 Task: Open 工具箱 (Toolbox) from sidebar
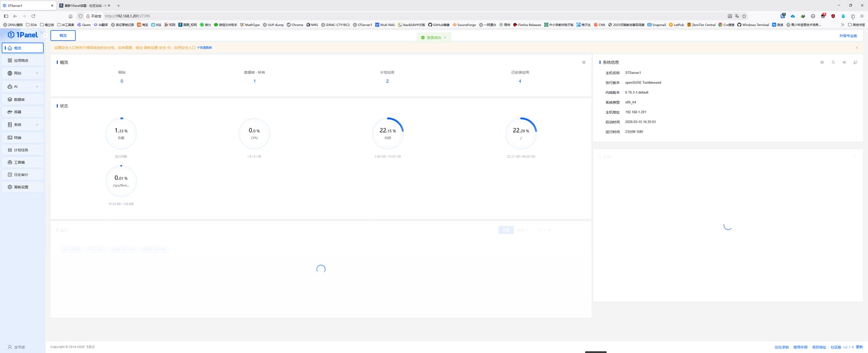point(19,162)
